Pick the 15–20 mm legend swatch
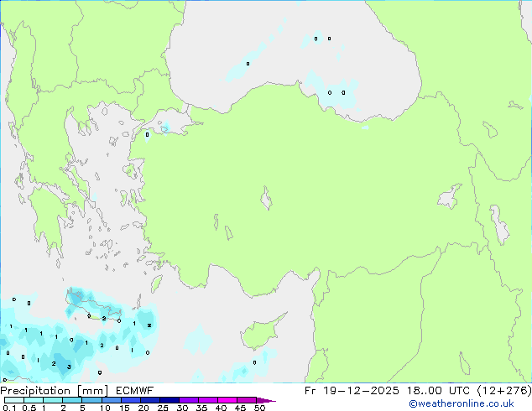The height and width of the screenshot is (411, 532). point(131,400)
